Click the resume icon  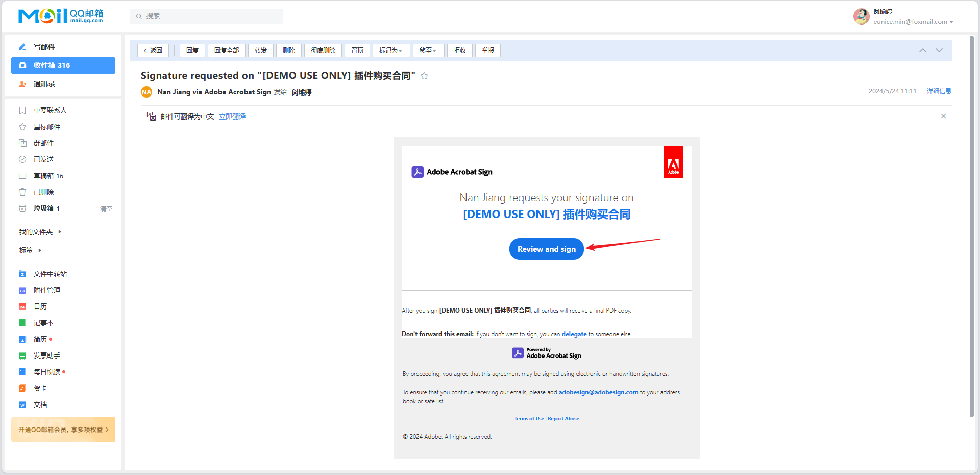22,339
